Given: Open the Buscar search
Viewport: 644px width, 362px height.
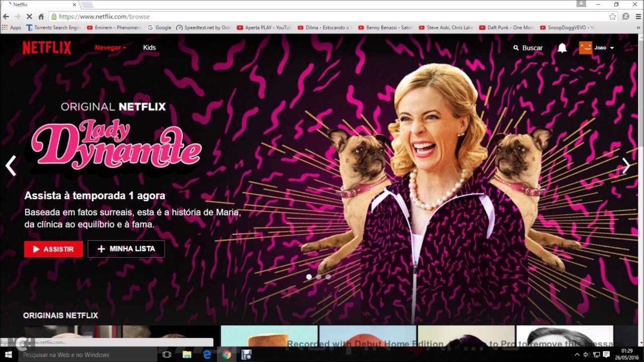Looking at the screenshot, I should [528, 48].
